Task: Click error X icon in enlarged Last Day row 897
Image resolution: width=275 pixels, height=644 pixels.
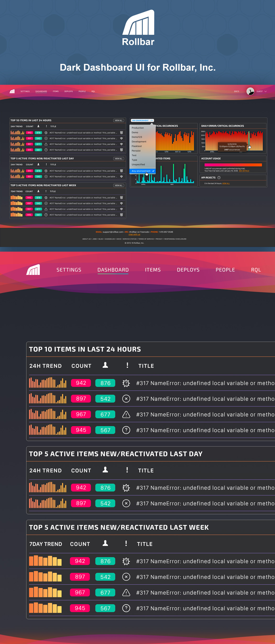Action: point(126,503)
